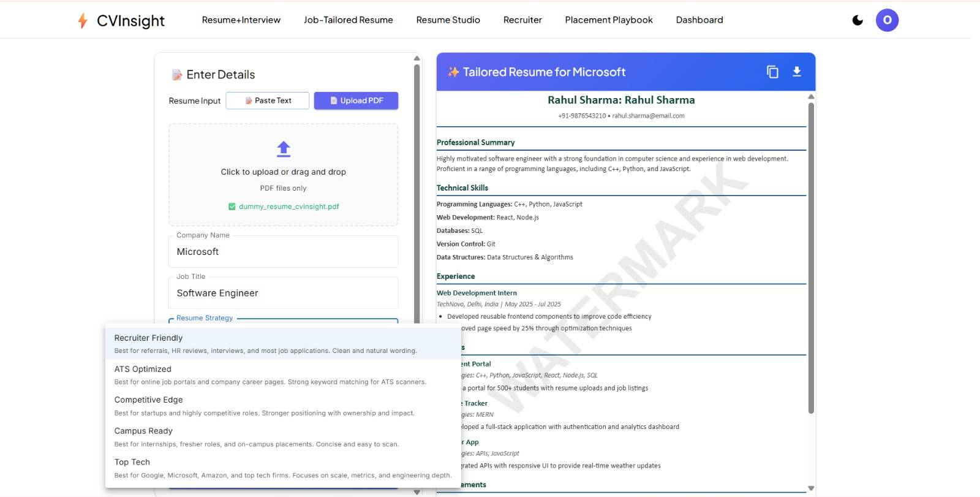Click the 'PDF files only' hint text

283,189
